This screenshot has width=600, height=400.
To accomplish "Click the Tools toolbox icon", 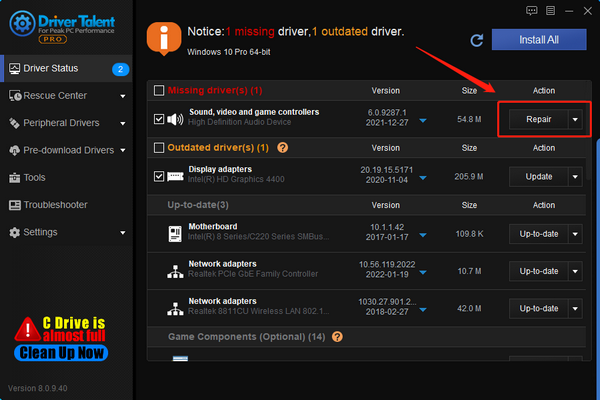I will click(15, 178).
